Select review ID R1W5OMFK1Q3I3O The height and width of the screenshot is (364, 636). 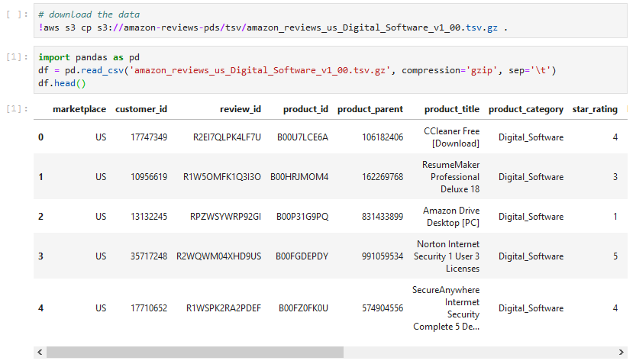pyautogui.click(x=222, y=177)
